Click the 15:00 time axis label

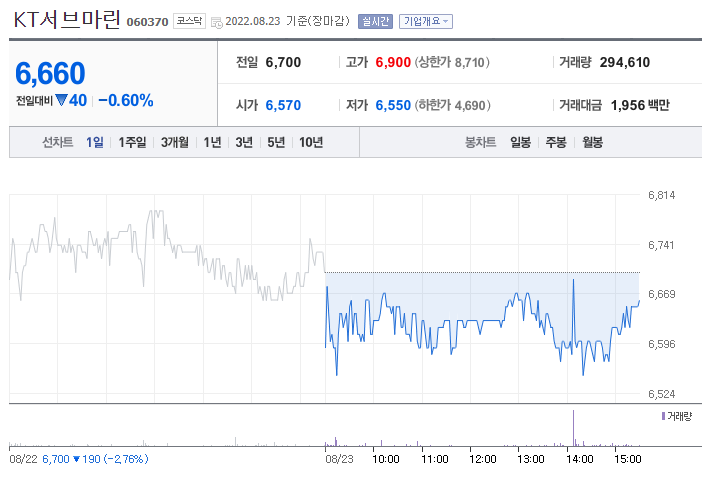(628, 459)
